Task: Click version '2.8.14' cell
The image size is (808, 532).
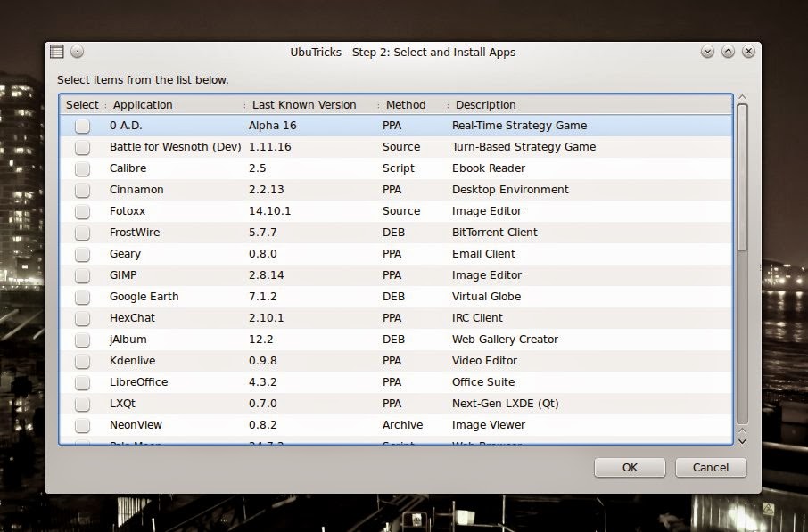Action: (266, 275)
